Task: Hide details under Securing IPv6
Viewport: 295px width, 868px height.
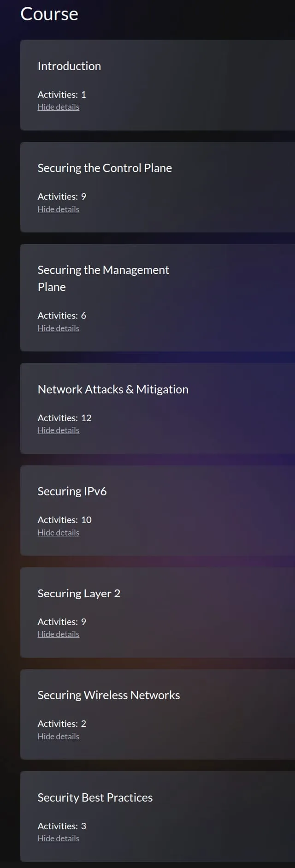Action: point(59,533)
